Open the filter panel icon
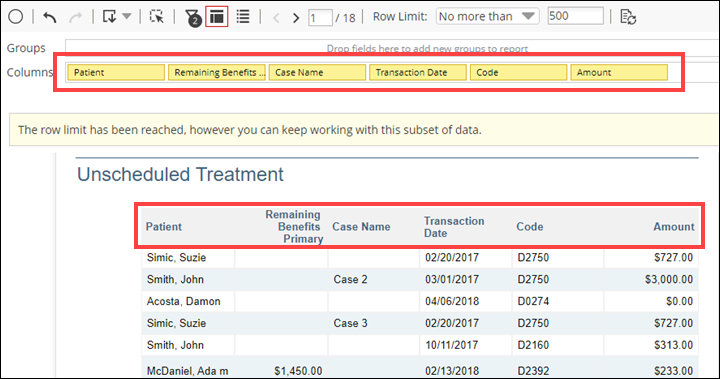 (x=193, y=17)
